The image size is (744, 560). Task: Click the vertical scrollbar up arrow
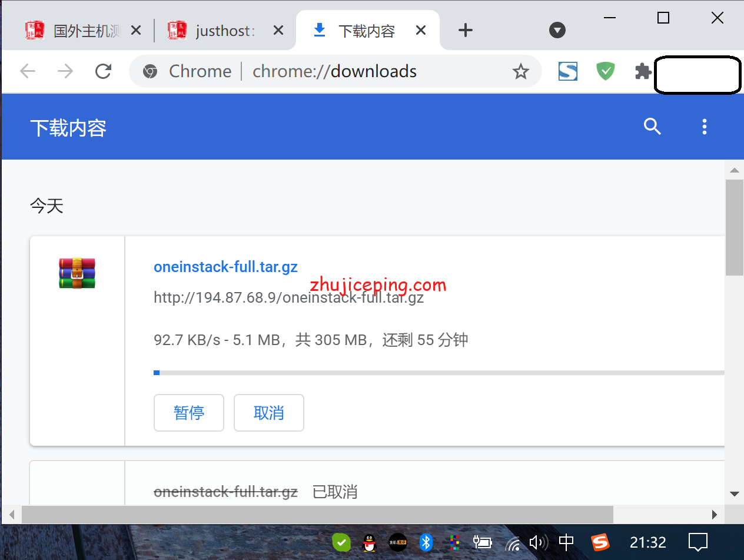click(x=734, y=170)
